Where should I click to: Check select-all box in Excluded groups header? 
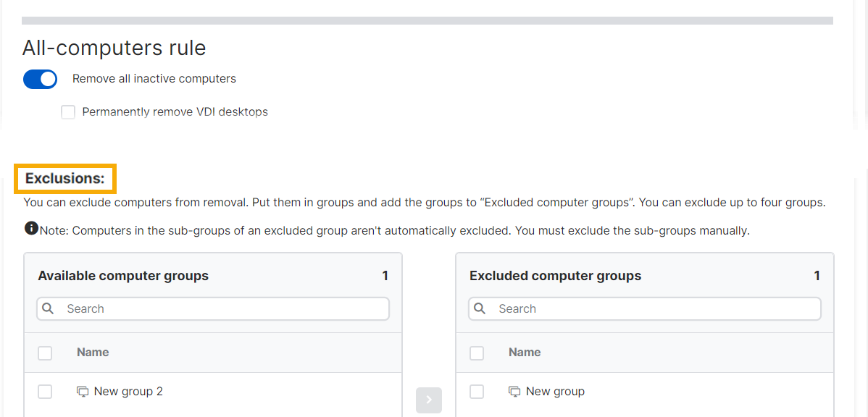pos(477,353)
